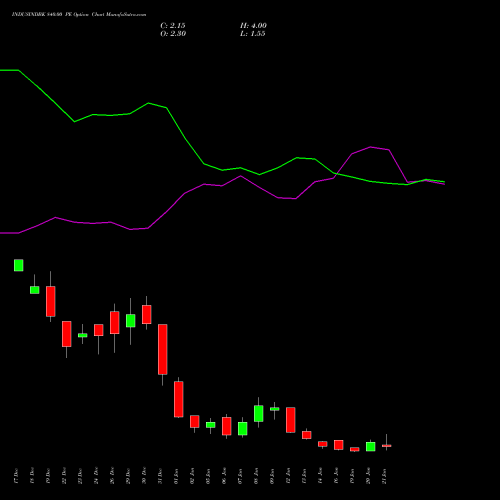Screen dimensions: 500x500
Task: Click the green candlestick for 20 Jan
Action: 371,446
